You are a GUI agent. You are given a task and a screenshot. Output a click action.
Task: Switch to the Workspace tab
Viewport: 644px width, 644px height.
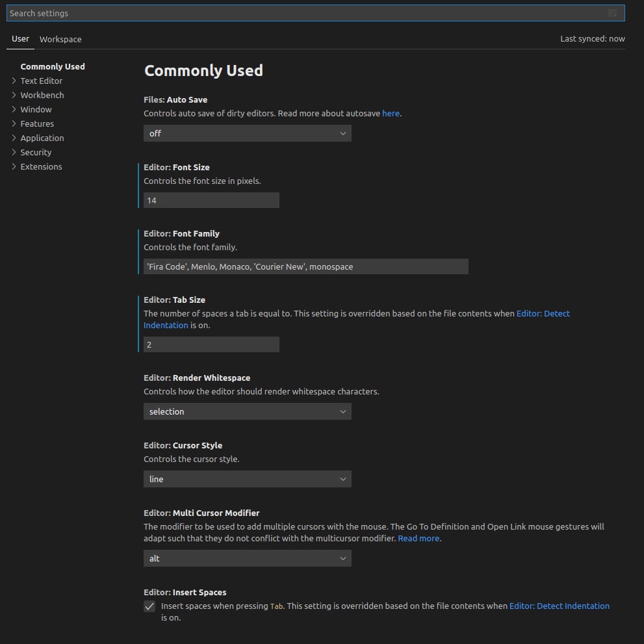pyautogui.click(x=60, y=39)
